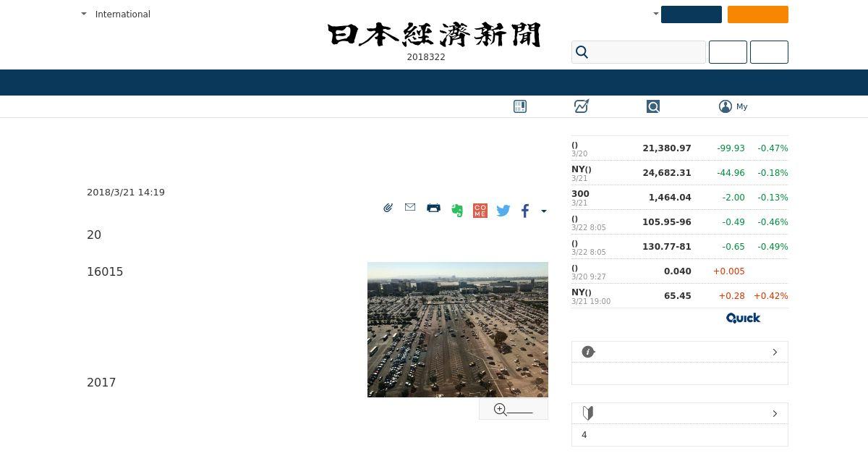This screenshot has height=456, width=868.
Task: Click the +0.42% change value
Action: tap(771, 296)
